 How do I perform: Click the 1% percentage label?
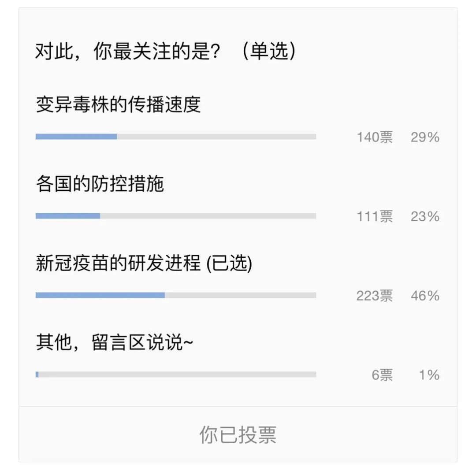429,375
